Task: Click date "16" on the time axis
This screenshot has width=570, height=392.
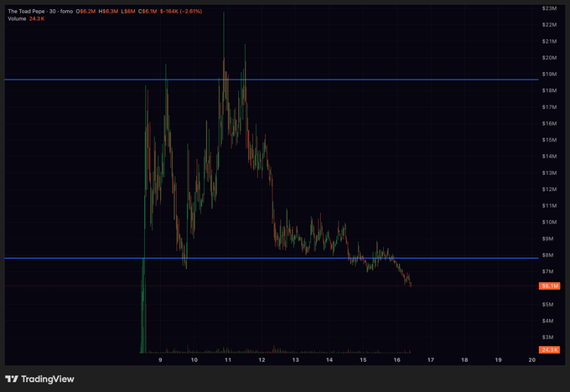Action: [x=397, y=359]
